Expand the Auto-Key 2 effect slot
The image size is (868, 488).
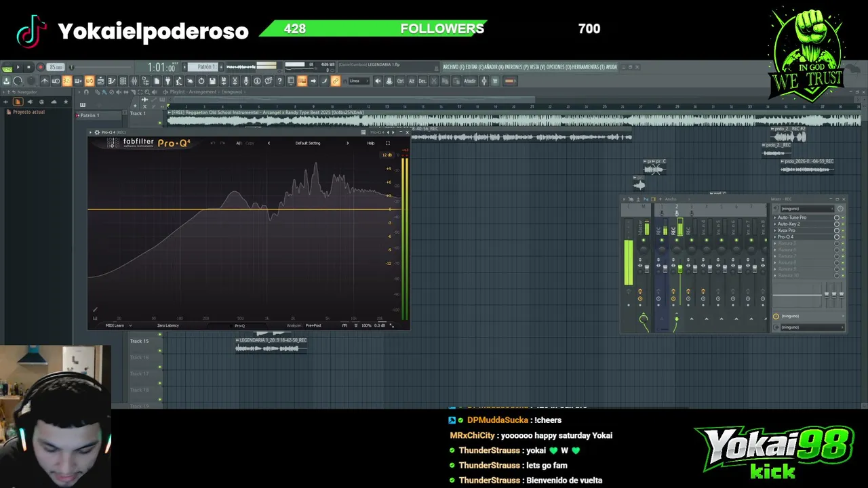click(x=775, y=224)
